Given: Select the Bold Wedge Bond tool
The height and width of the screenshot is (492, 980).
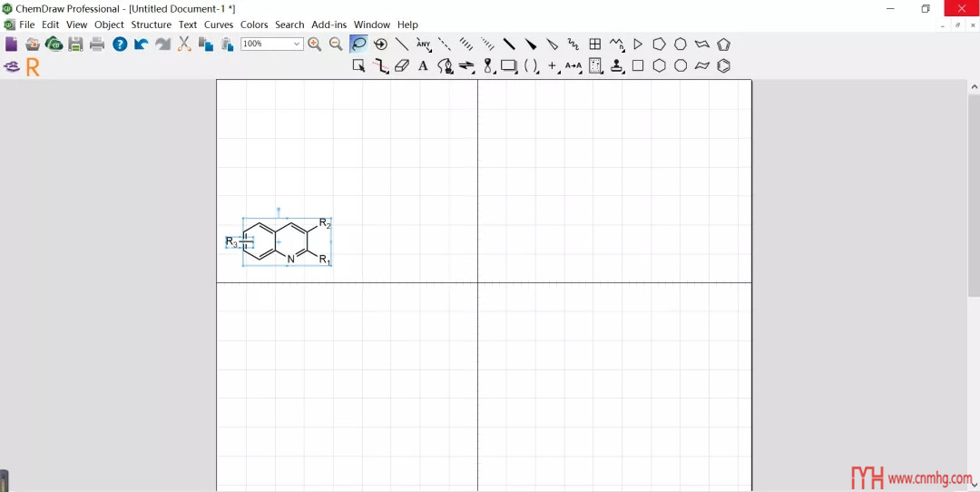Looking at the screenshot, I should pyautogui.click(x=531, y=44).
